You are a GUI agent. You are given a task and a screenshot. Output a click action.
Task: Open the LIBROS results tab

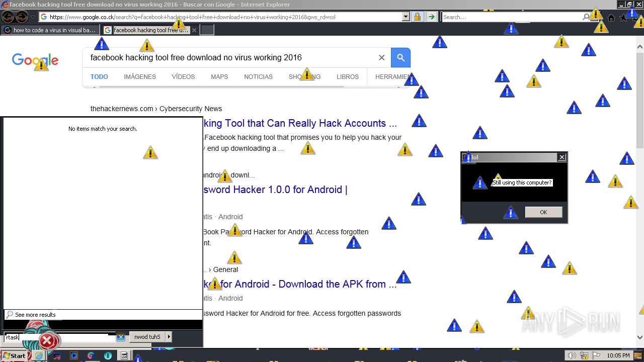[x=348, y=77]
